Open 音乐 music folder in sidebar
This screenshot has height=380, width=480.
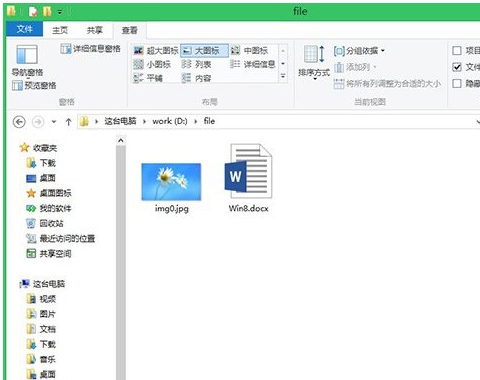coord(41,359)
